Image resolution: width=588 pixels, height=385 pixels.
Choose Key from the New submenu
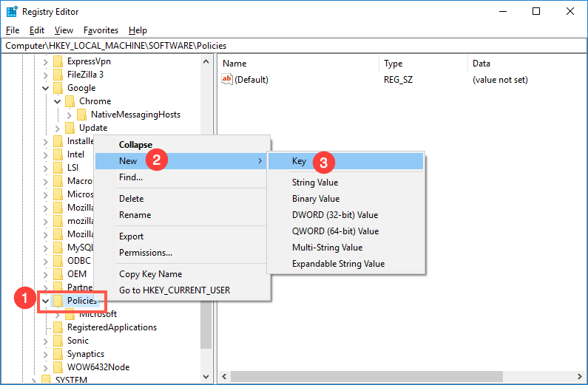pyautogui.click(x=299, y=161)
